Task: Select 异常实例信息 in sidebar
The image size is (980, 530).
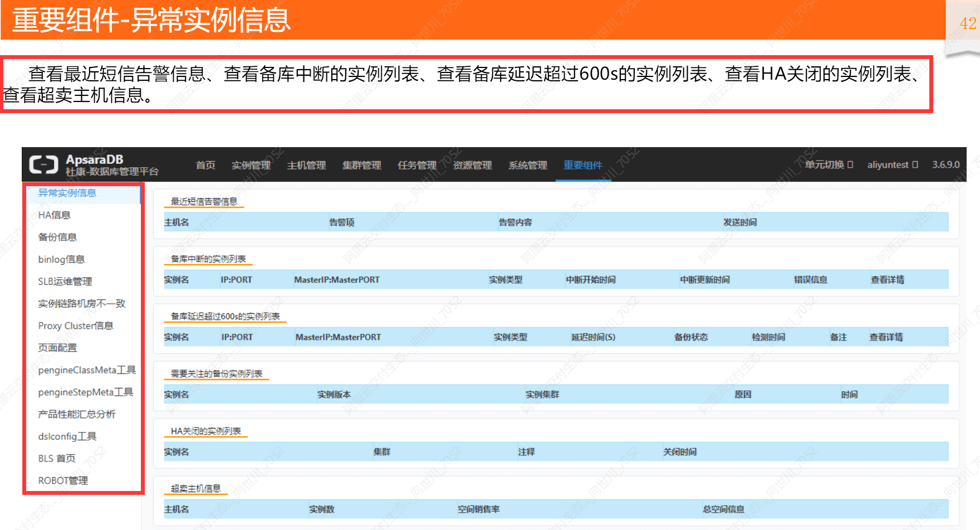Action: click(67, 193)
